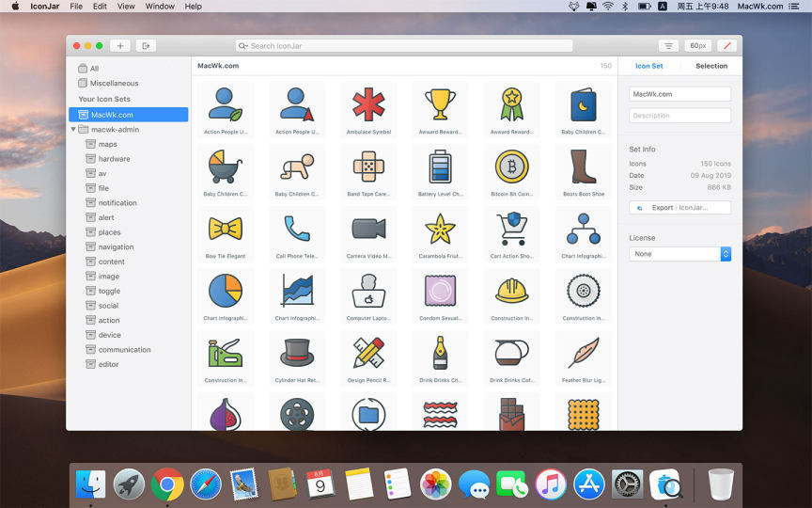Switch to the Selection tab
Image resolution: width=812 pixels, height=508 pixels.
click(x=710, y=66)
